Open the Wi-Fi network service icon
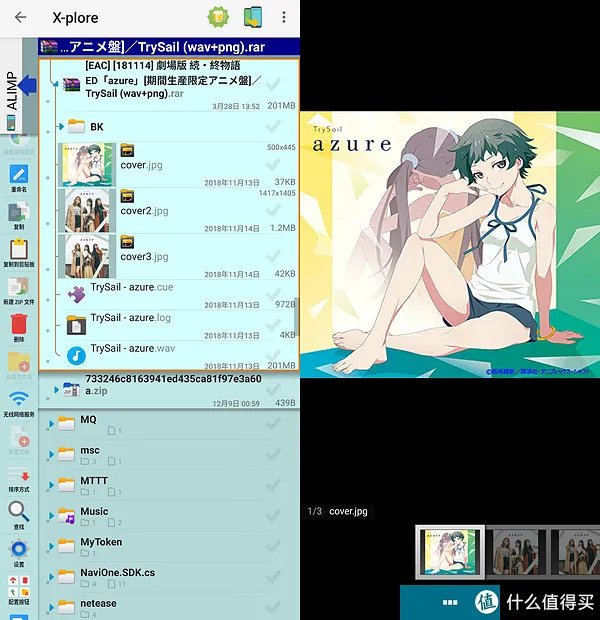 point(18,402)
